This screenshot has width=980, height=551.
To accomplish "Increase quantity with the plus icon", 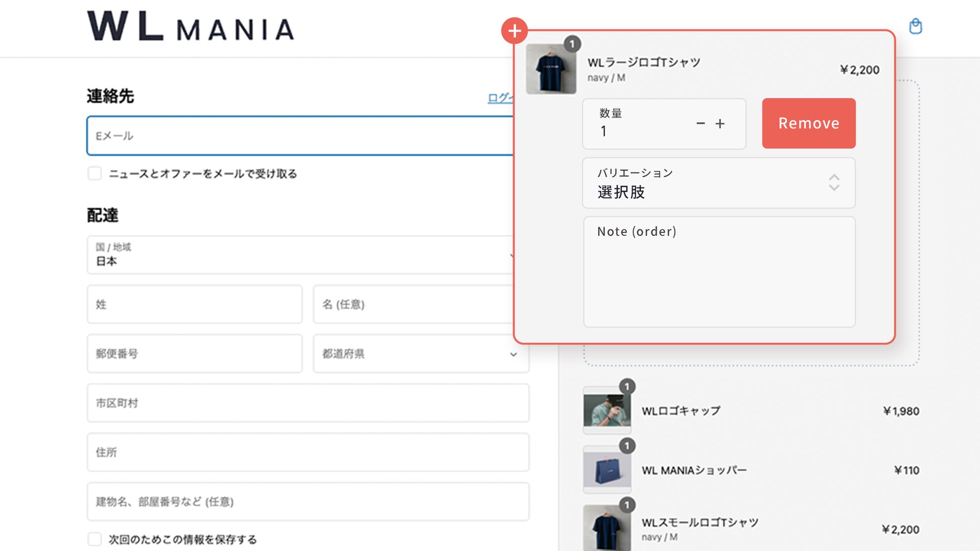I will pyautogui.click(x=720, y=124).
